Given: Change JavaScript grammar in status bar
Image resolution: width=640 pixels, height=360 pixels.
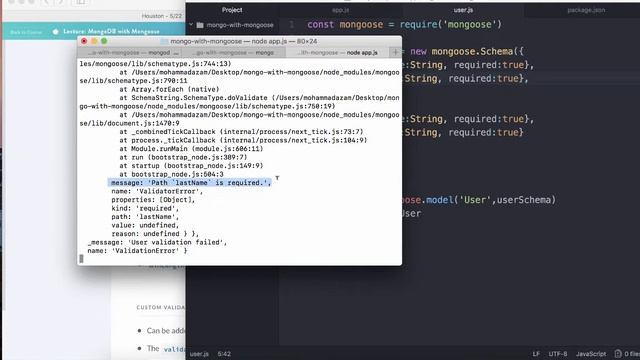Looking at the screenshot, I should [591, 354].
